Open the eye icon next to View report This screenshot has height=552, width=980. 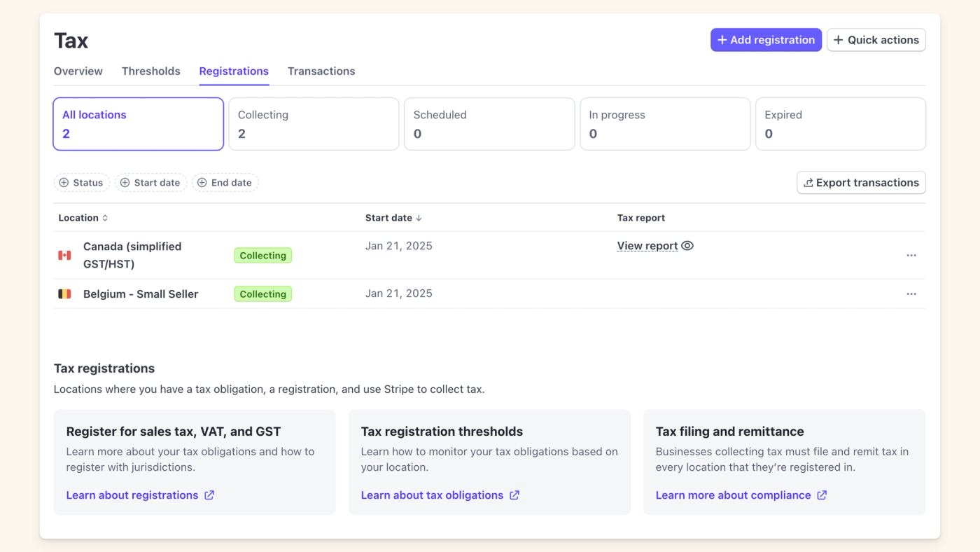687,246
